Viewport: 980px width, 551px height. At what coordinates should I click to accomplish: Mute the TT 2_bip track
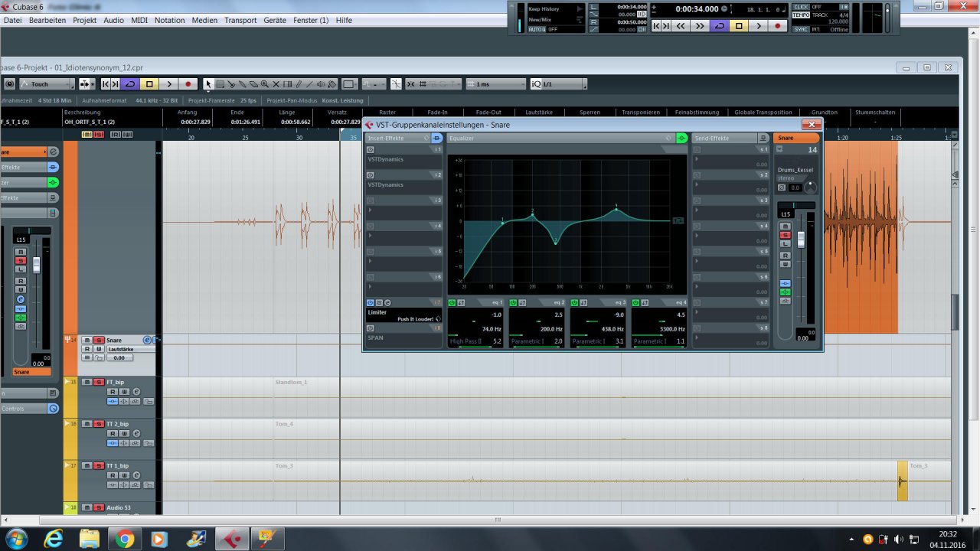87,423
